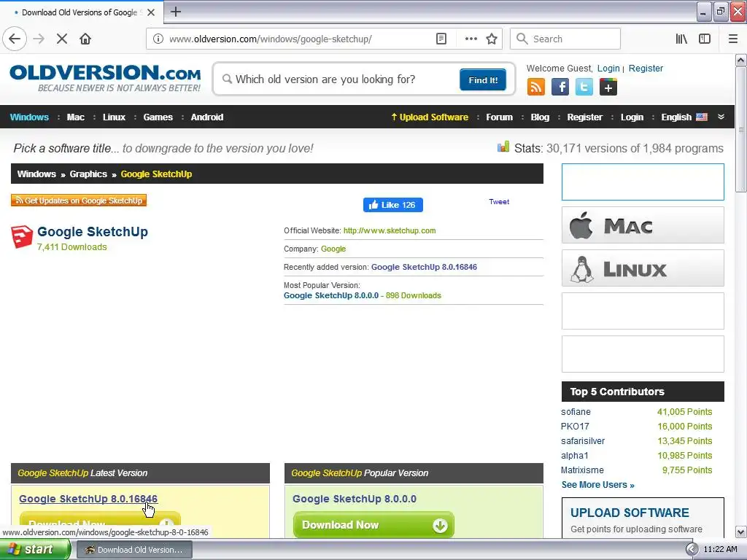The image size is (747, 560).
Task: Click Download Now under Popular Version
Action: [374, 525]
